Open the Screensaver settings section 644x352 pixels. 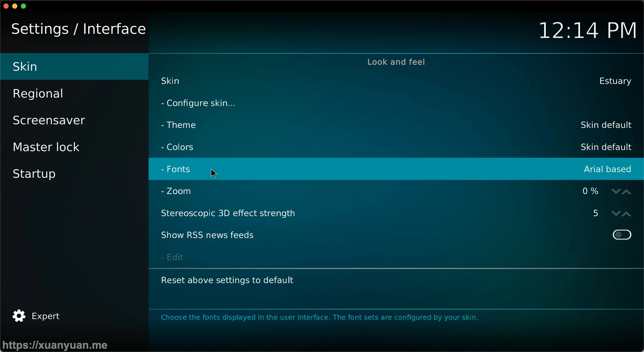point(49,120)
